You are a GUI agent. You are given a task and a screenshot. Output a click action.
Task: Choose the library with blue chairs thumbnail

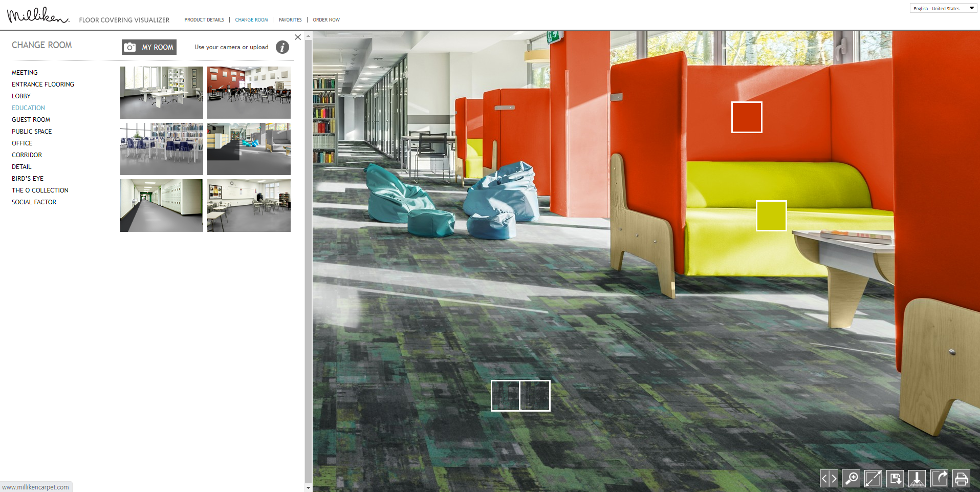tap(162, 149)
